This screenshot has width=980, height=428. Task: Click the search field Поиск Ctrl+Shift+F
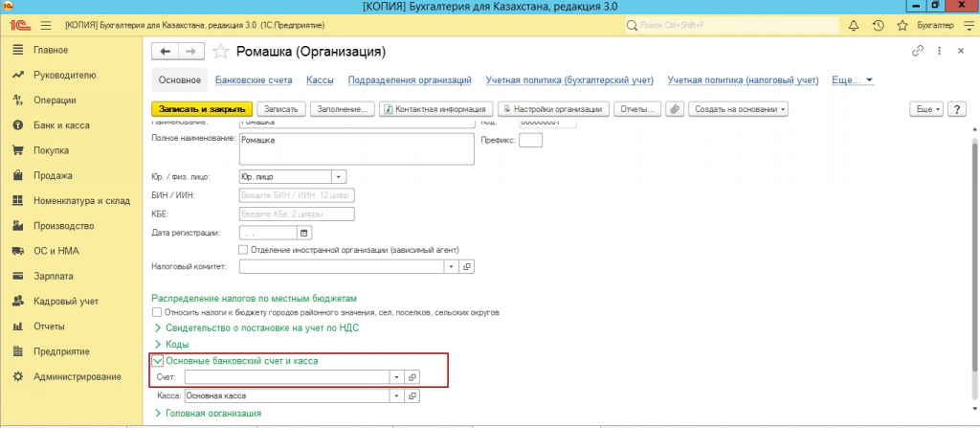click(732, 26)
